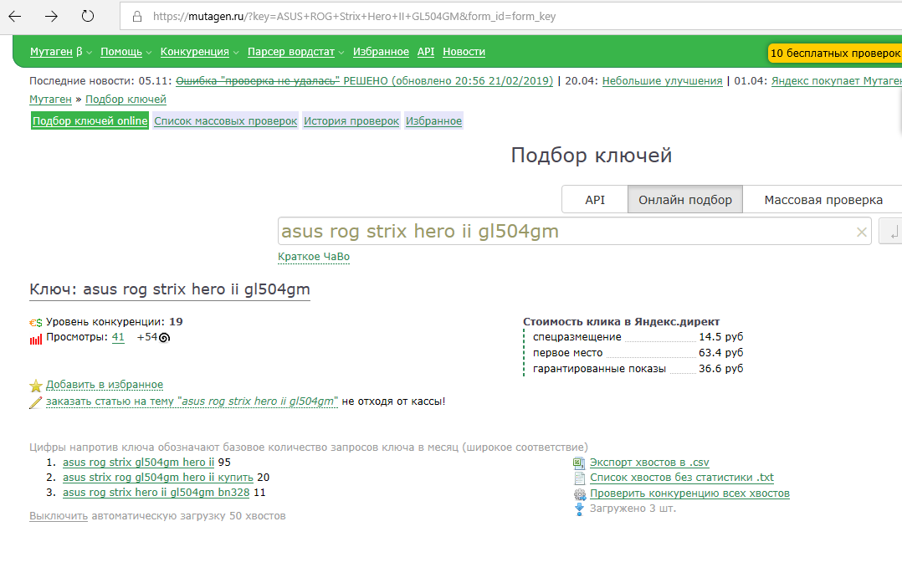Click заказать статью на тему link

point(192,401)
